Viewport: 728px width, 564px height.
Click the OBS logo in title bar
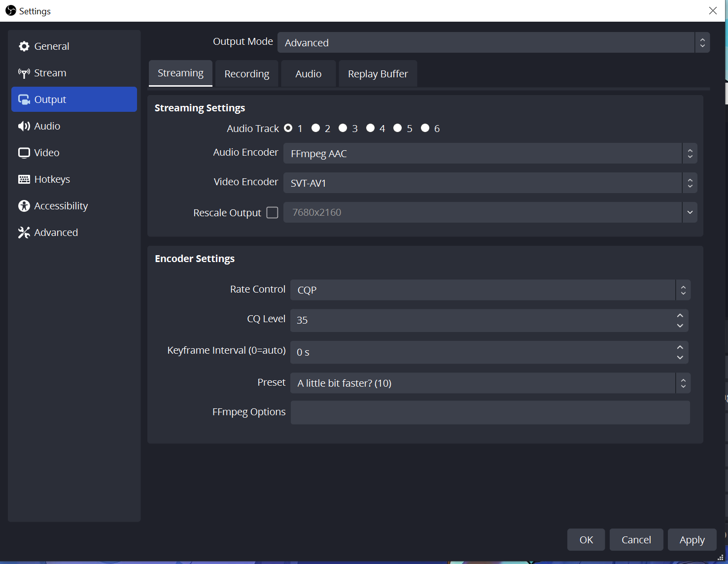pyautogui.click(x=11, y=11)
